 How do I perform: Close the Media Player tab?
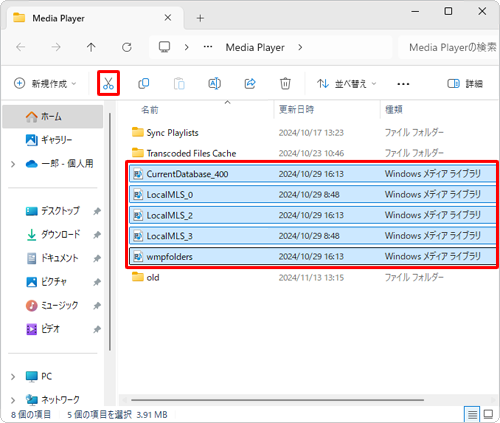[x=168, y=18]
